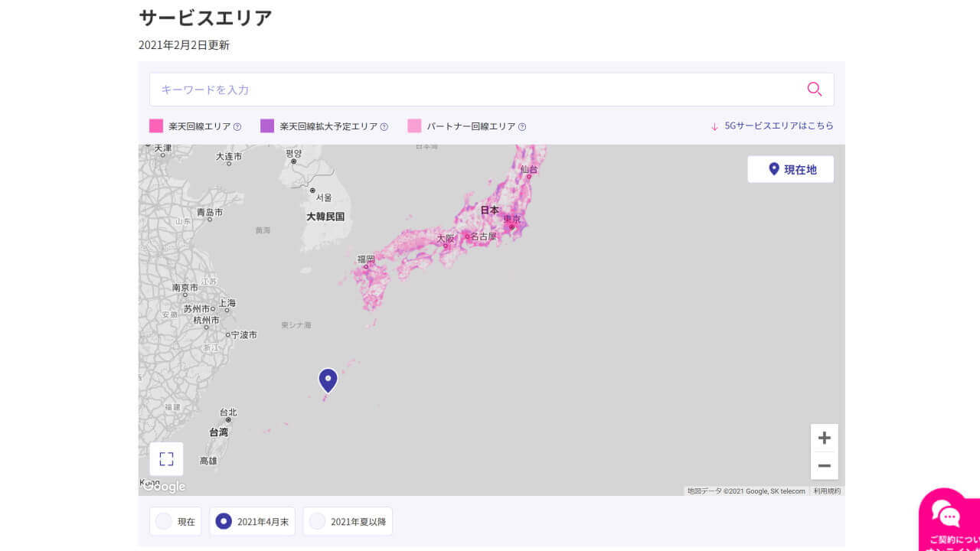The height and width of the screenshot is (551, 980).
Task: Click the location pin icon inside 現在地 button
Action: (773, 169)
